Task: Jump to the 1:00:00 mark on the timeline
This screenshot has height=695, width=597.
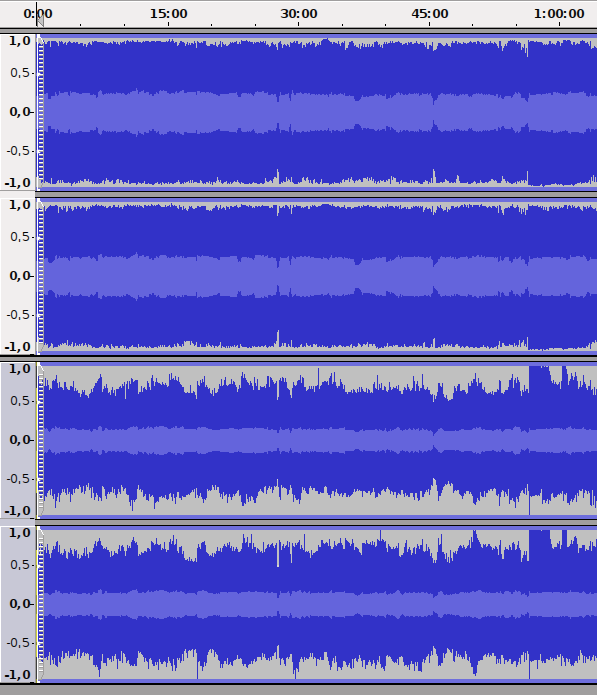Action: point(559,14)
